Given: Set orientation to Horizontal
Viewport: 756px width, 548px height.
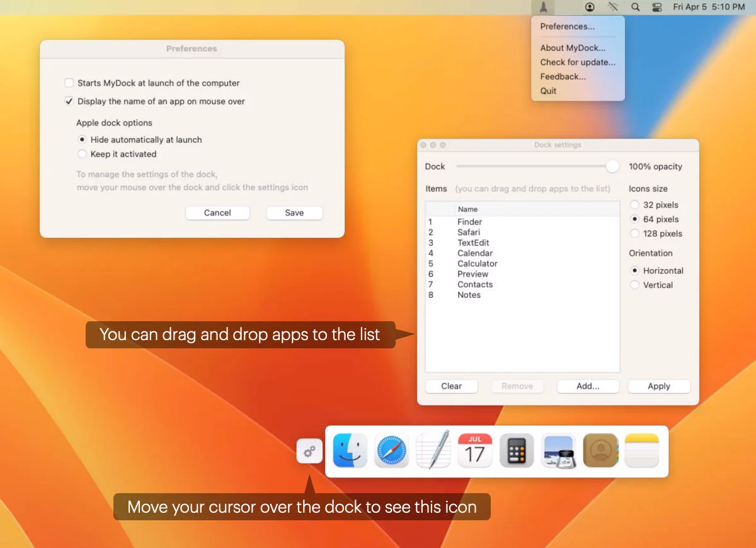Looking at the screenshot, I should pos(635,270).
